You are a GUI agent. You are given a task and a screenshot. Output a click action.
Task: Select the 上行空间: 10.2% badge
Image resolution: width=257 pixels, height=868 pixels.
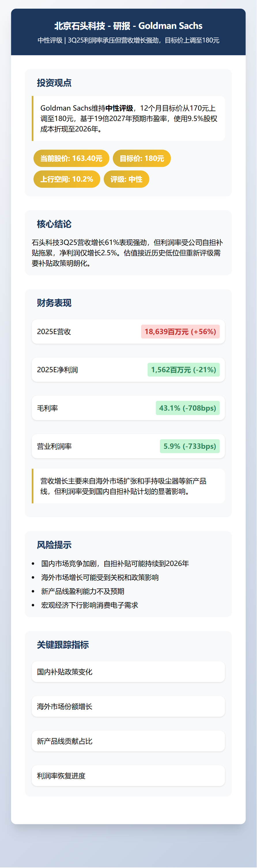tap(67, 179)
